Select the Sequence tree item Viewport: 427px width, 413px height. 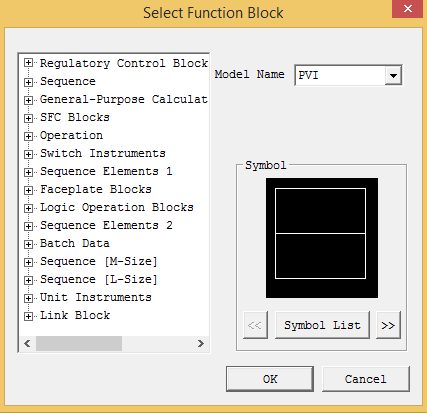tap(68, 81)
